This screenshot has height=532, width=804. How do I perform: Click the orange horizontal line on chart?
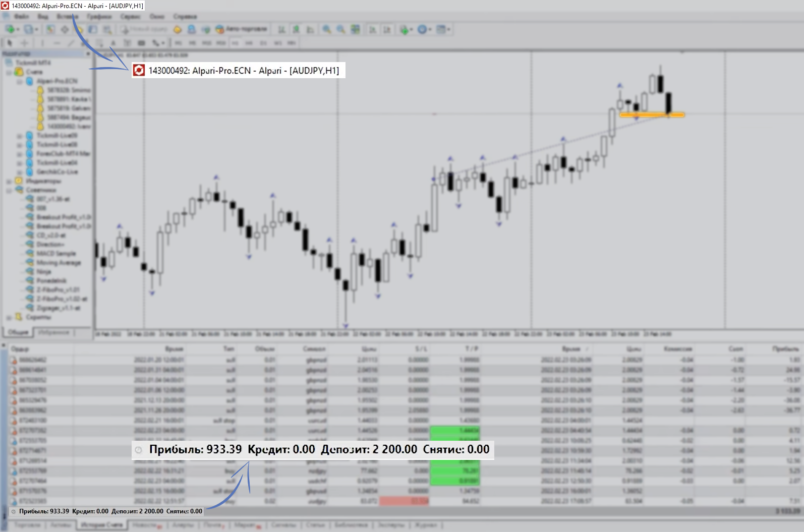coord(651,115)
